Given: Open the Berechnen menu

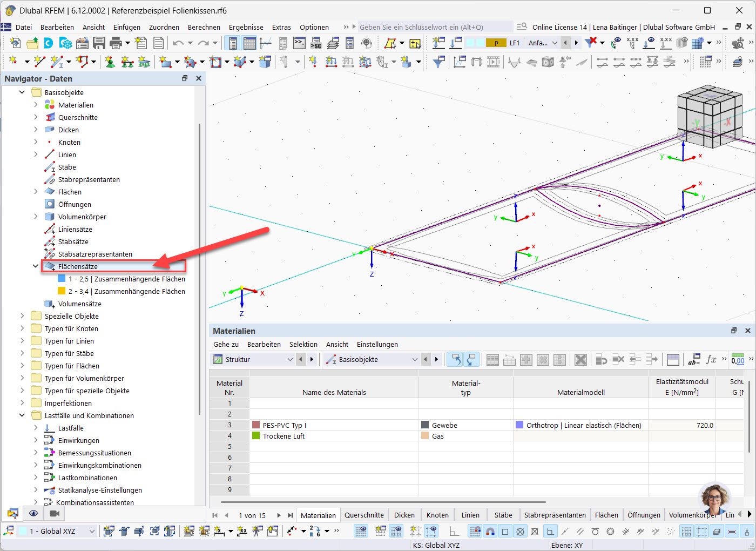Looking at the screenshot, I should (204, 26).
